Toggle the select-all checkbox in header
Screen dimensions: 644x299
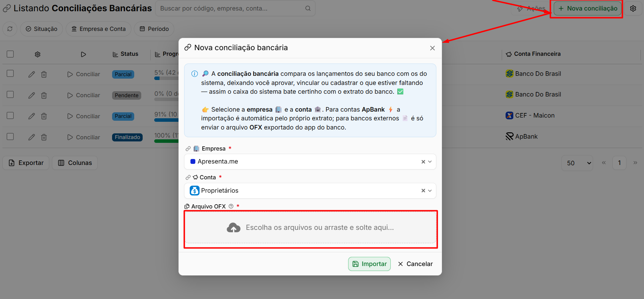point(10,54)
